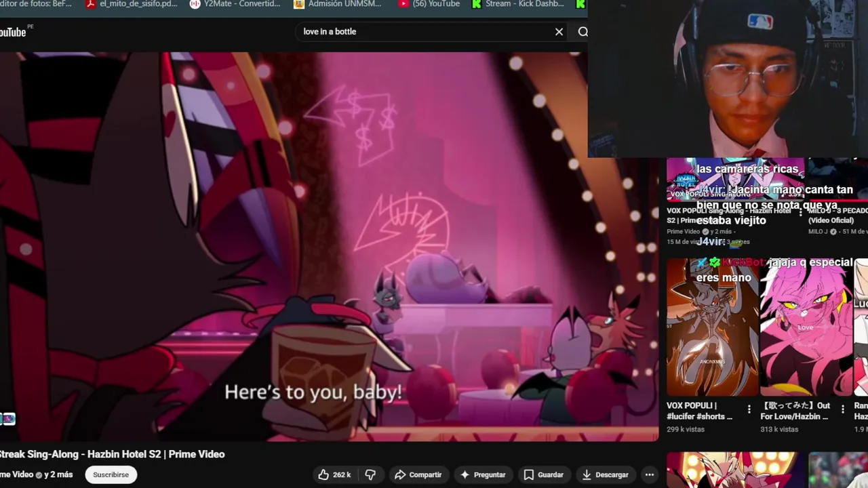The width and height of the screenshot is (868, 488).
Task: Save the video with Guardar
Action: tap(544, 475)
